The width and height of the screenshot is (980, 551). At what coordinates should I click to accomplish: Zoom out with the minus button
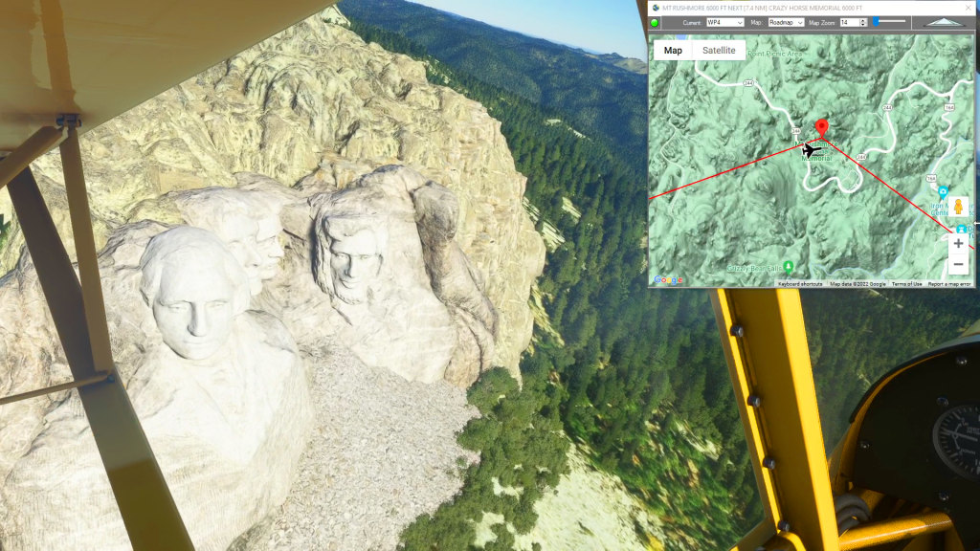pyautogui.click(x=958, y=265)
